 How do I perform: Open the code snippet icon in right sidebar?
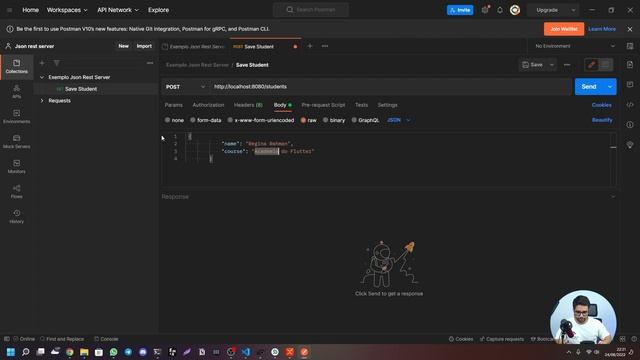(x=630, y=104)
